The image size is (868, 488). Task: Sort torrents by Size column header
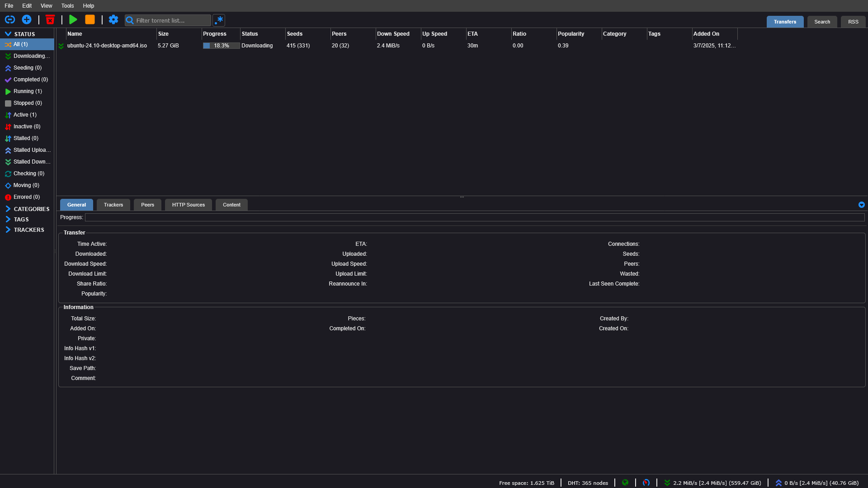[179, 34]
